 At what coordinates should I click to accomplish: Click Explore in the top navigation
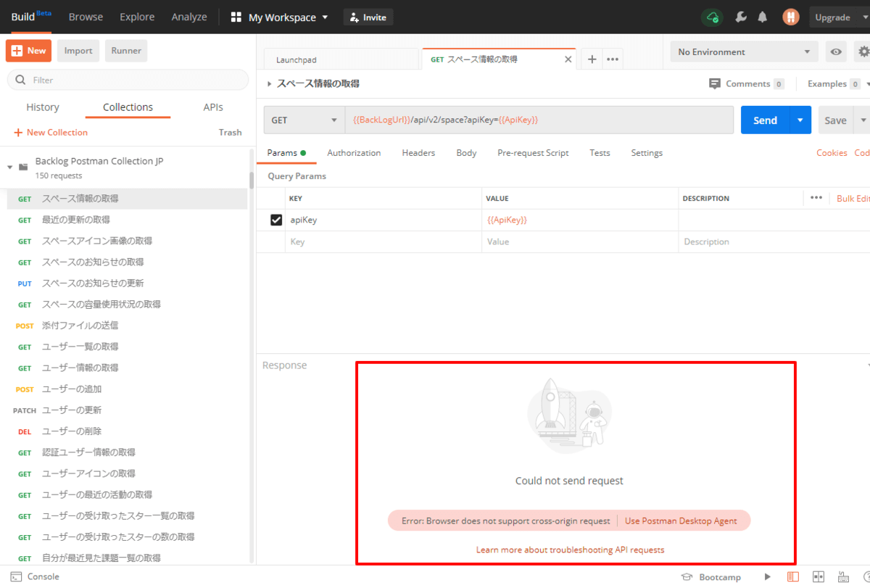pos(137,17)
